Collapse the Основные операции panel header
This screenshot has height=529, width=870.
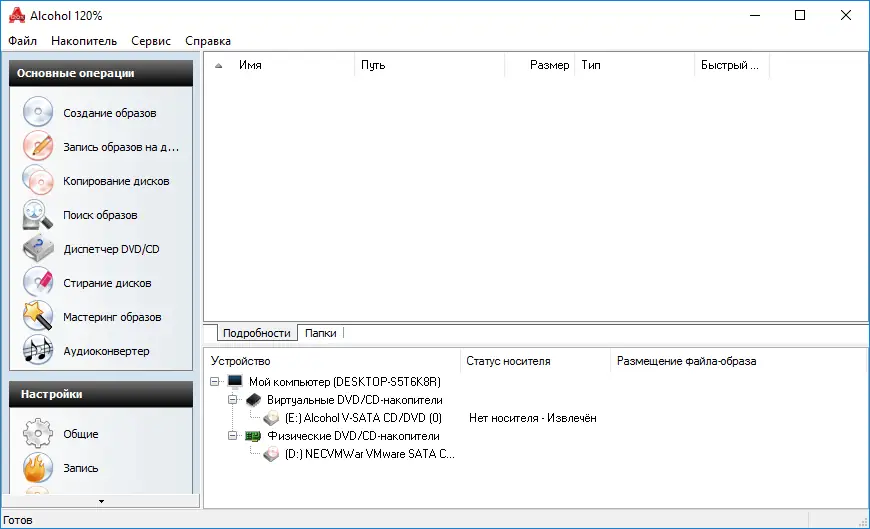[x=101, y=73]
